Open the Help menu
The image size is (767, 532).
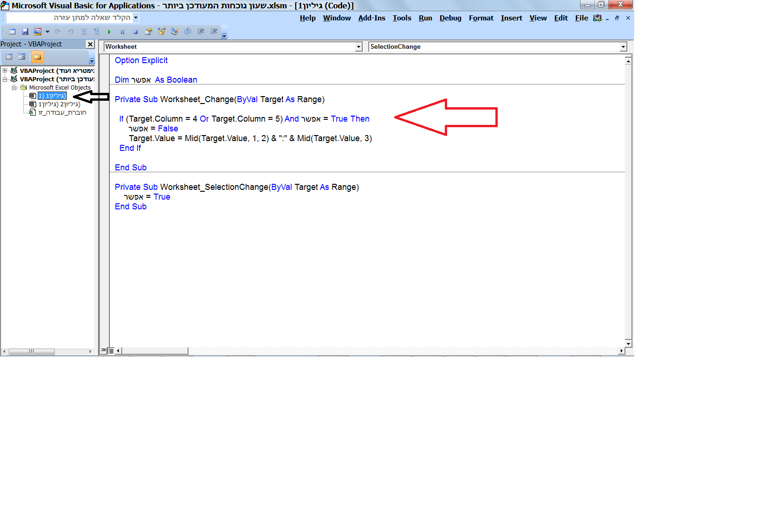[x=307, y=18]
